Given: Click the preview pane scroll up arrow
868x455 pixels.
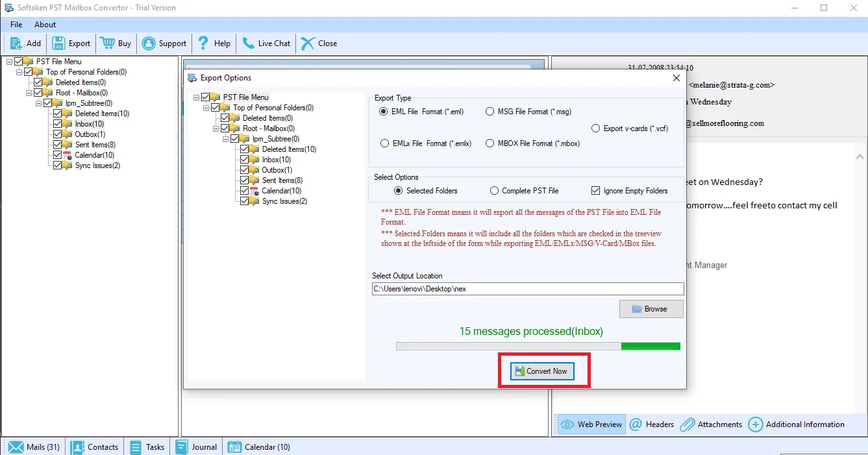Looking at the screenshot, I should 860,157.
